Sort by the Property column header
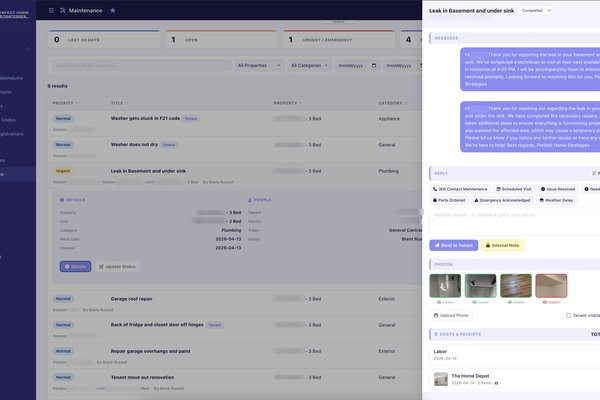The height and width of the screenshot is (400, 600). [288, 103]
